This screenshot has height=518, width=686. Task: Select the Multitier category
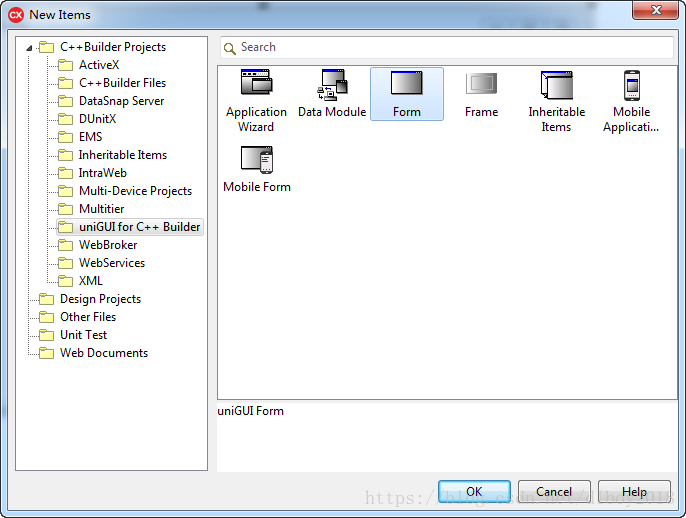pyautogui.click(x=102, y=209)
